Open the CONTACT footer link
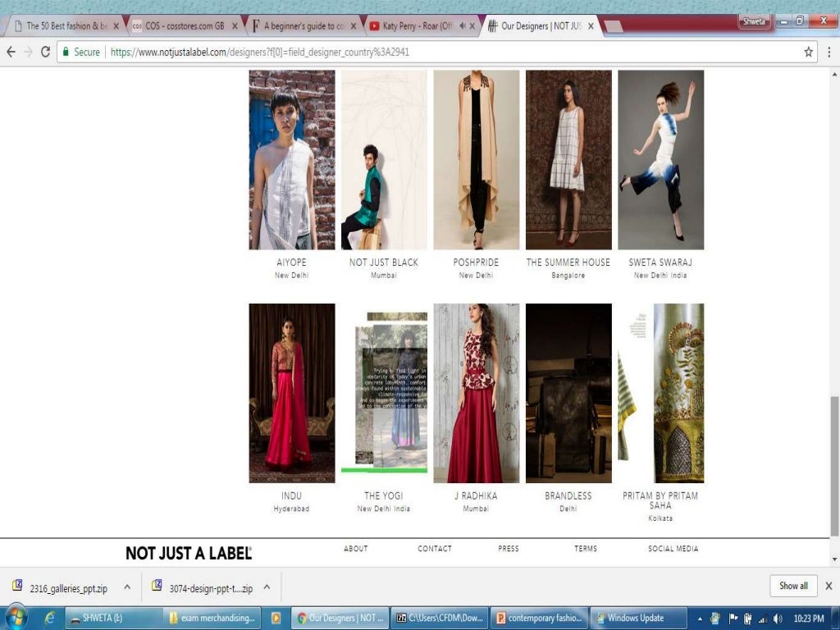Screen dimensions: 840x630 point(435,549)
